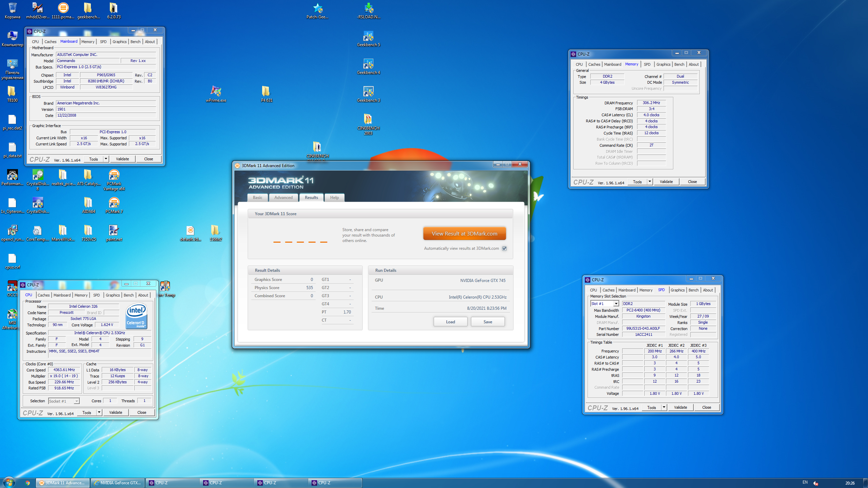Open Help tab in 3DMark 11
The width and height of the screenshot is (868, 488).
click(334, 198)
